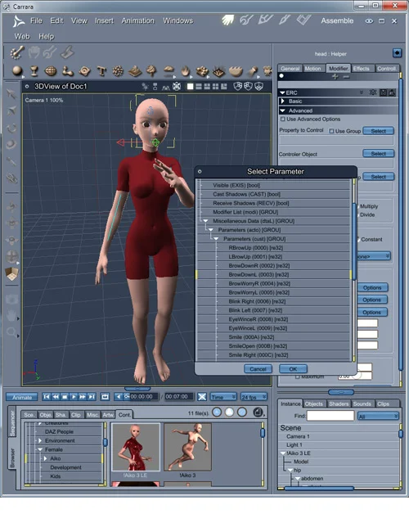The image size is (409, 532).
Task: Click the remove modifier minus icon
Action: pos(346,77)
